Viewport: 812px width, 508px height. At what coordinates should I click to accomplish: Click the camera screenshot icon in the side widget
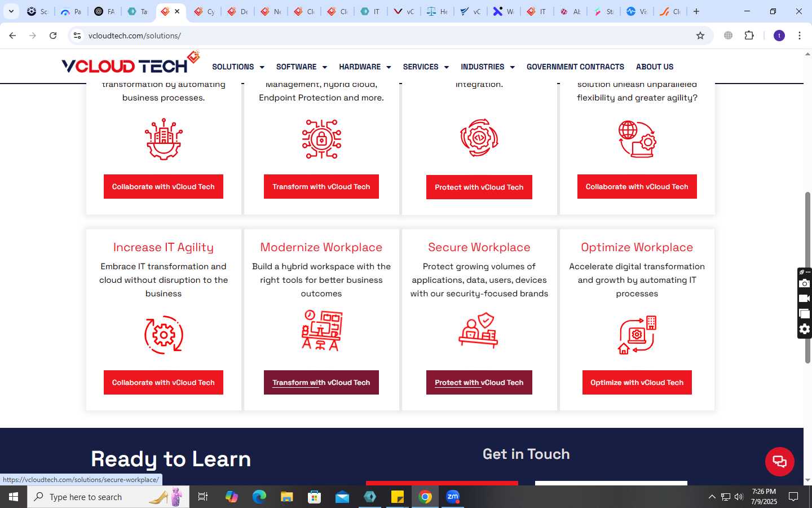tap(805, 283)
